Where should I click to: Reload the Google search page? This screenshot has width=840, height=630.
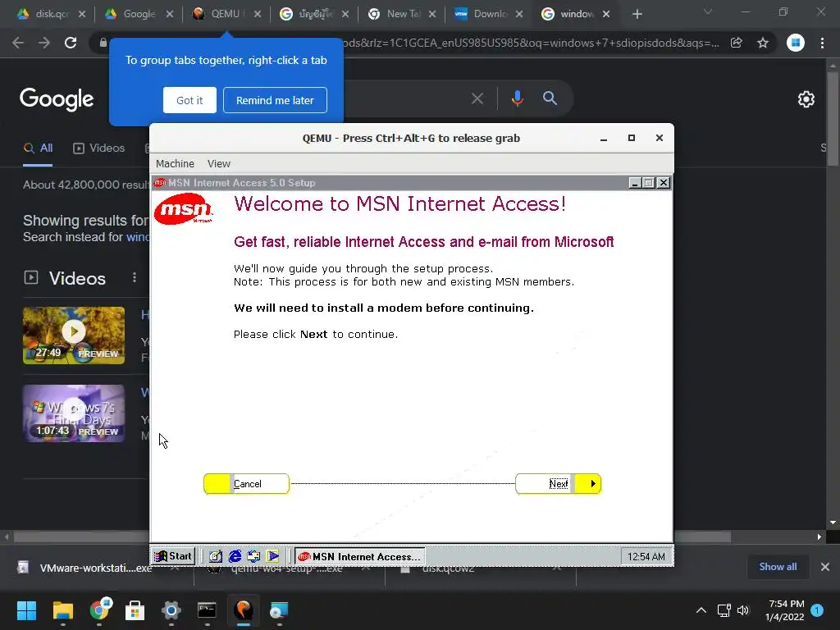71,43
